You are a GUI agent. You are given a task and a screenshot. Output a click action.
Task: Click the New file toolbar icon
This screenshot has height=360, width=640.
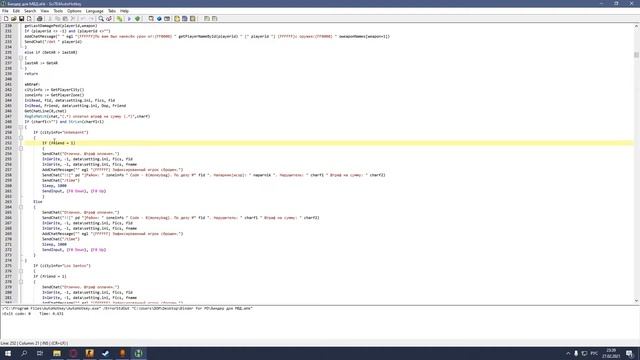pos(6,18)
